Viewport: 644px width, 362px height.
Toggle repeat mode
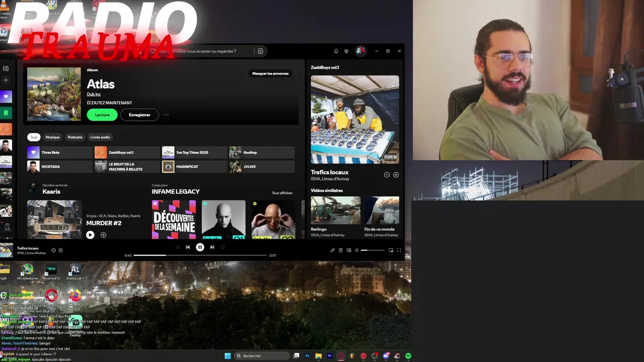[x=222, y=247]
